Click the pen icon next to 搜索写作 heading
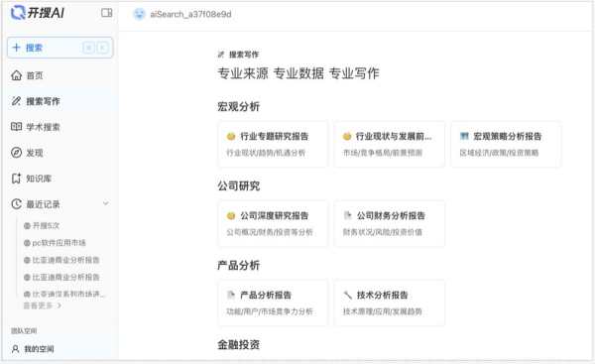The height and width of the screenshot is (364, 595). (x=221, y=55)
